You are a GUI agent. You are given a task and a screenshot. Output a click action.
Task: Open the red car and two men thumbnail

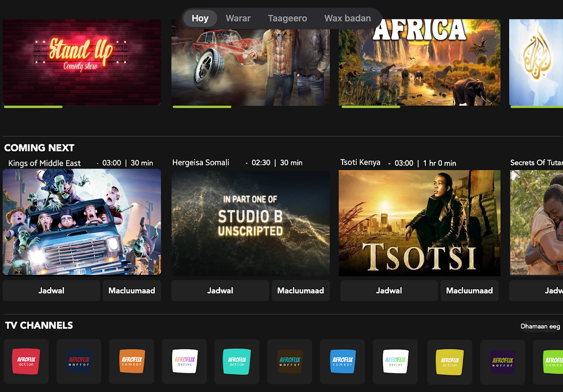pos(250,62)
